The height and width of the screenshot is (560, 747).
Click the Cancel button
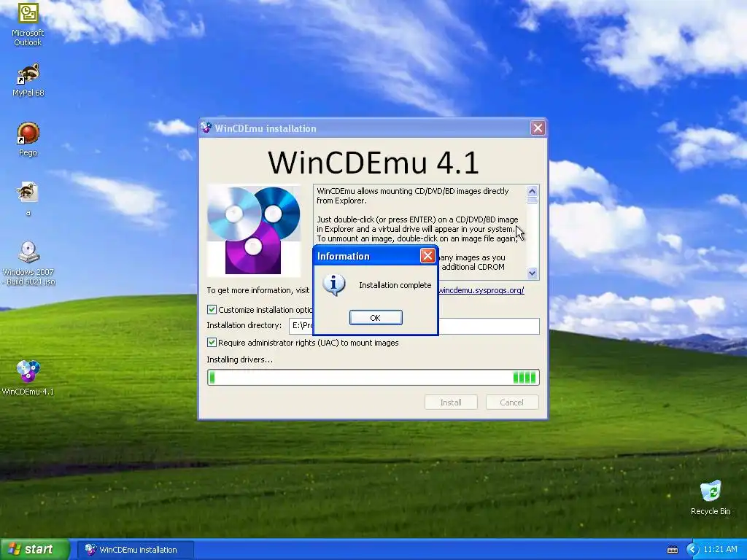[511, 402]
